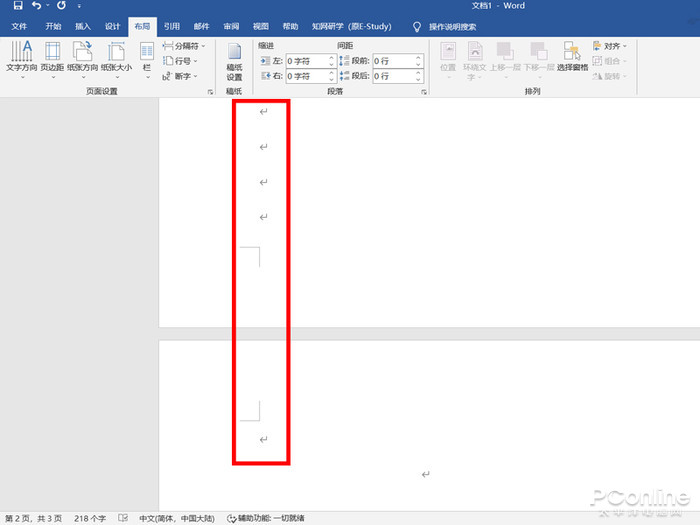Click the 段前 spacing before field
The image size is (700, 525).
(x=394, y=61)
